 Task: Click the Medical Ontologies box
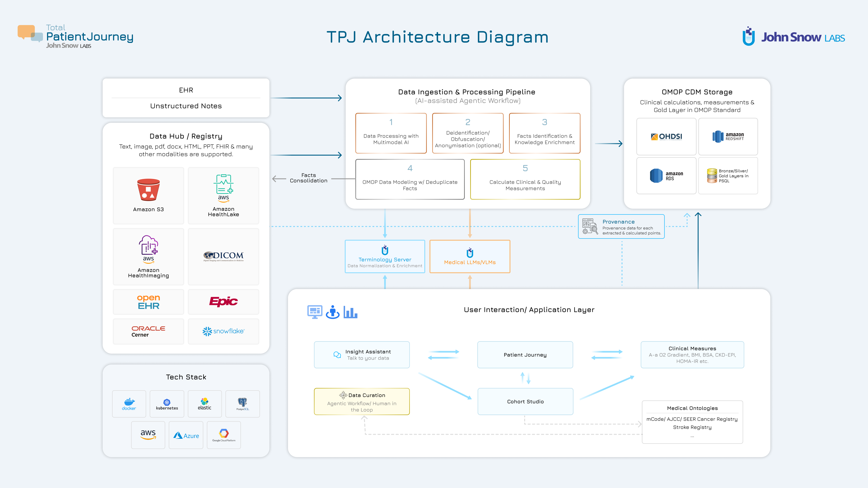coord(692,422)
